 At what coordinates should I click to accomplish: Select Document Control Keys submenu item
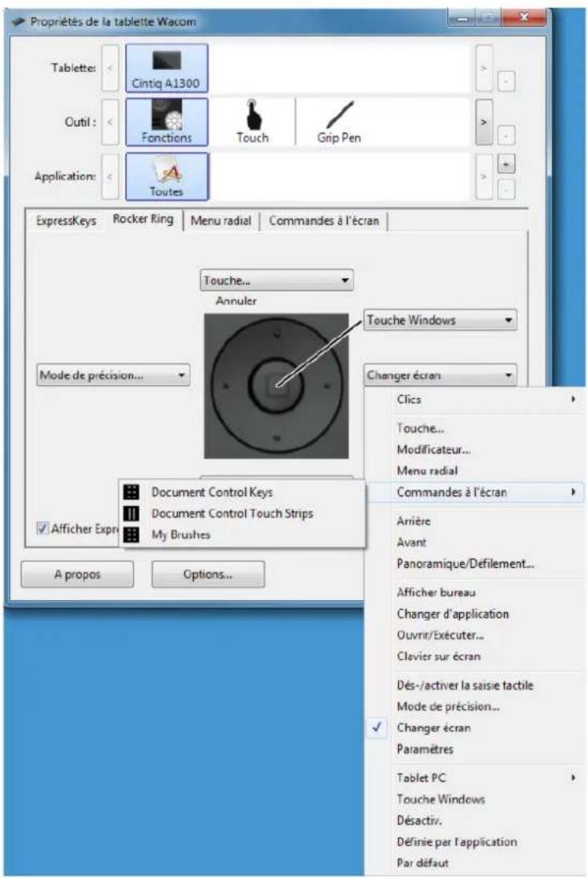coord(243,492)
